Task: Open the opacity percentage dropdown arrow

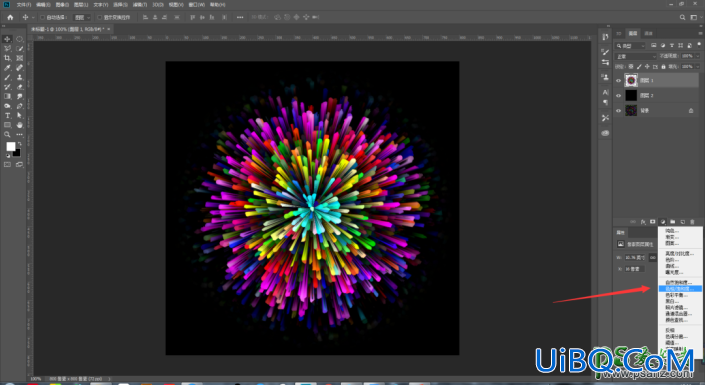Action: (697, 56)
